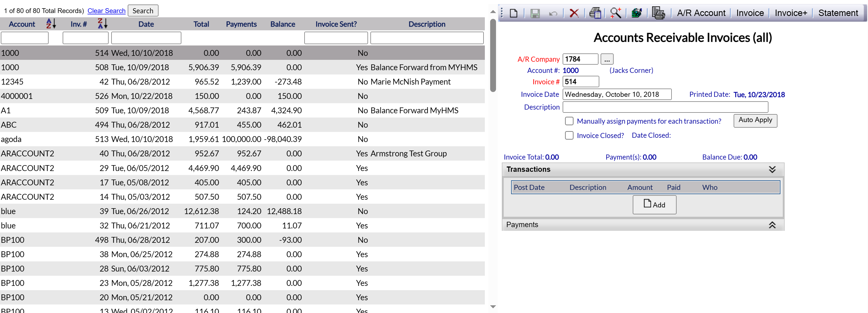Click the Account filter input field
The width and height of the screenshot is (868, 313).
click(x=25, y=38)
